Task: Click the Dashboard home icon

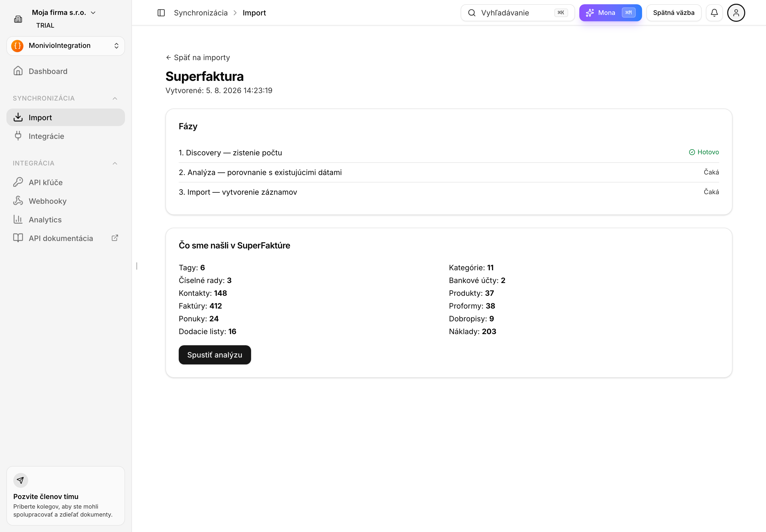Action: [18, 71]
